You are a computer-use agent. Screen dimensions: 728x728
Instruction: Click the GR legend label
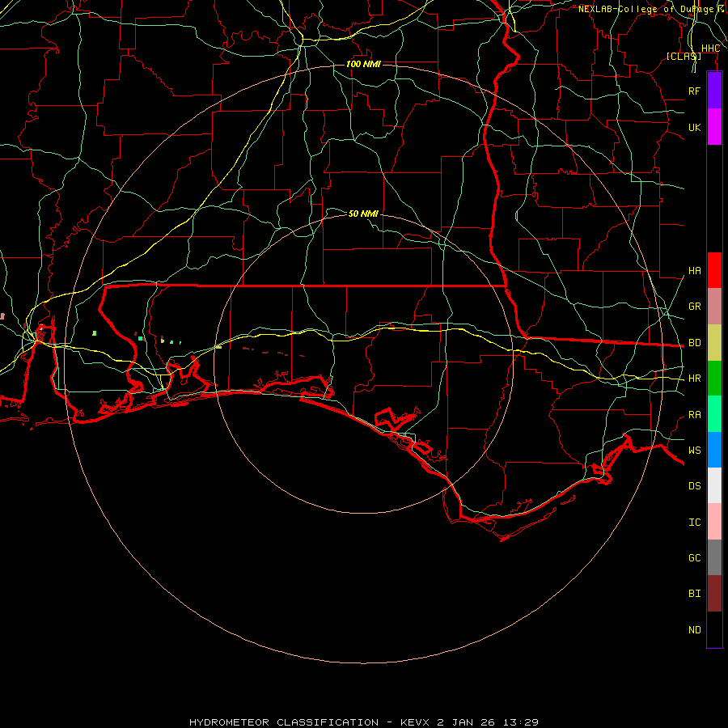[x=694, y=307]
